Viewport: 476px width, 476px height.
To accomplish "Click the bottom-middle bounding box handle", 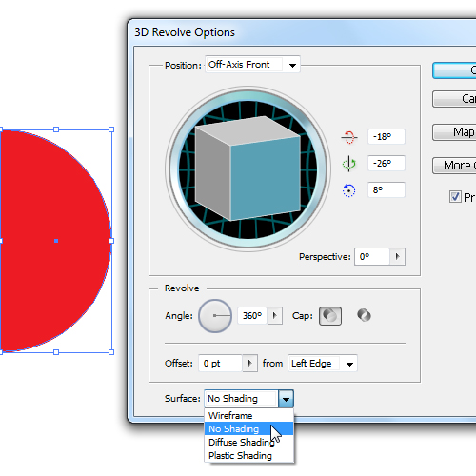I will [x=56, y=352].
